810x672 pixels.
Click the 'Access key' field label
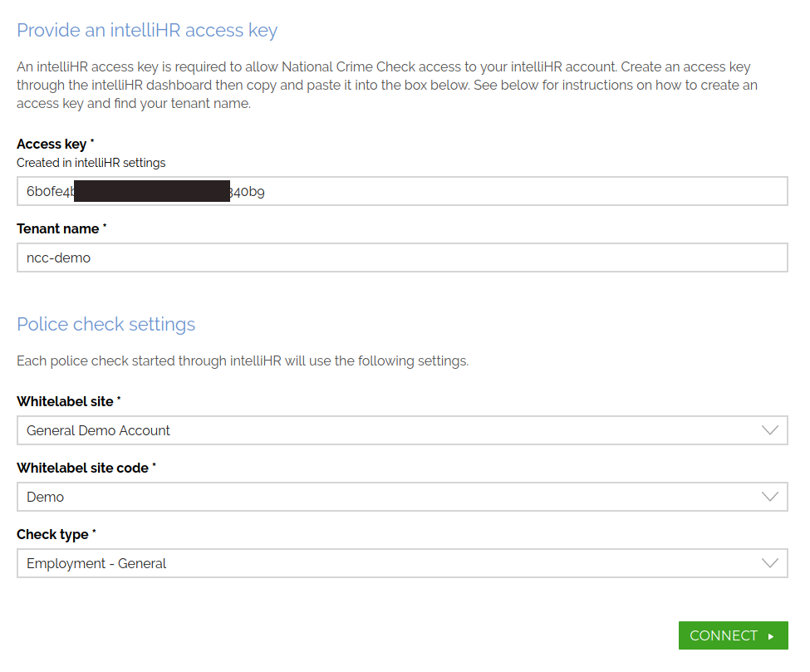click(x=52, y=145)
